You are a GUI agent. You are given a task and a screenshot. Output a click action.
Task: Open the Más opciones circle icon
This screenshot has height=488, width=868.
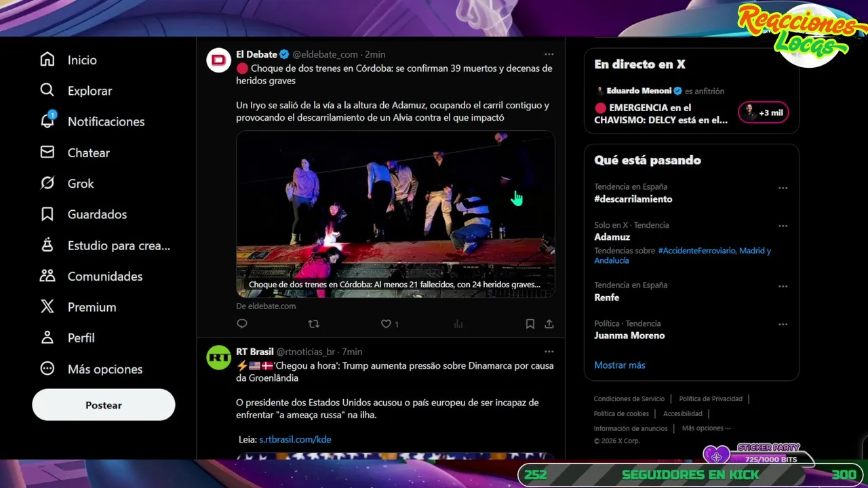tap(47, 369)
